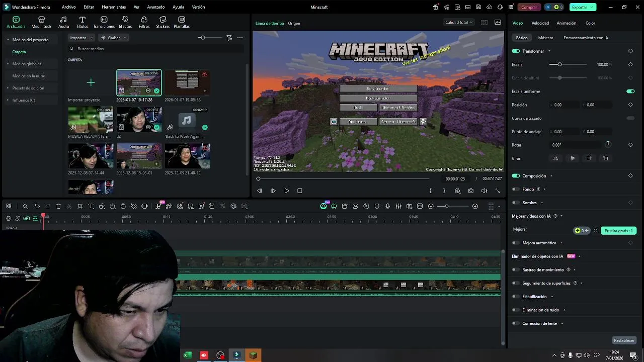Expand Medios globales tree item

click(8, 64)
